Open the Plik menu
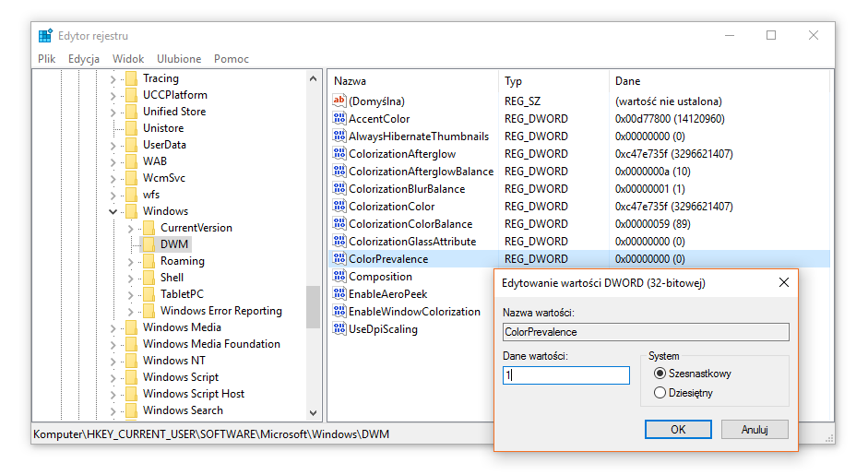Screen dimensions: 868x475 point(46,59)
